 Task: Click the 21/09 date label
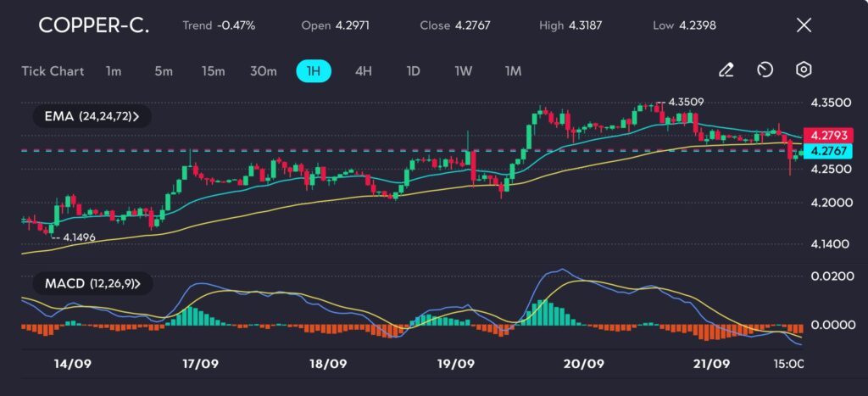(x=712, y=364)
